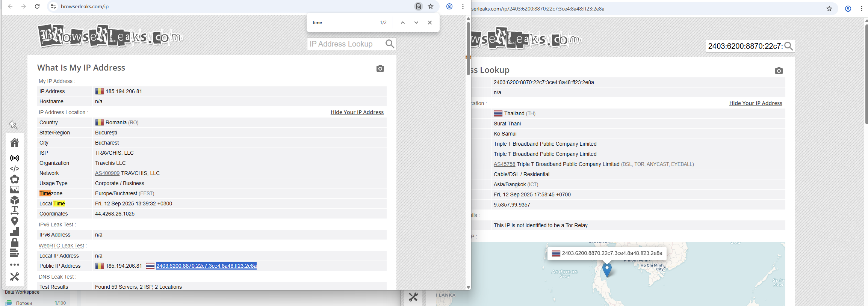Bookmark the right window's page with the star
Image resolution: width=868 pixels, height=306 pixels.
[x=829, y=9]
